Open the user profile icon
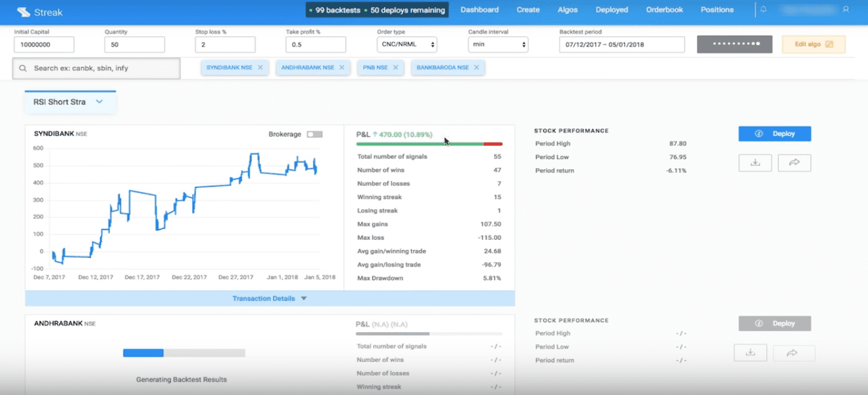868x395 pixels. pos(846,10)
